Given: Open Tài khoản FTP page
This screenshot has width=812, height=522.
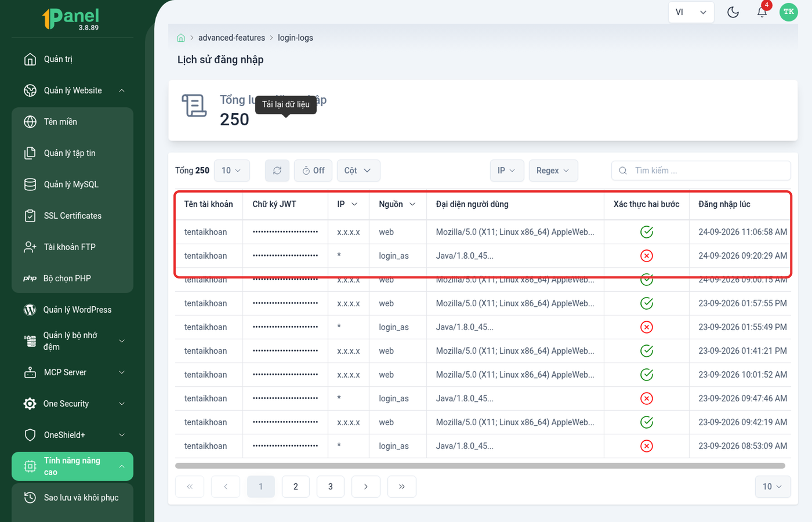Looking at the screenshot, I should click(x=72, y=247).
